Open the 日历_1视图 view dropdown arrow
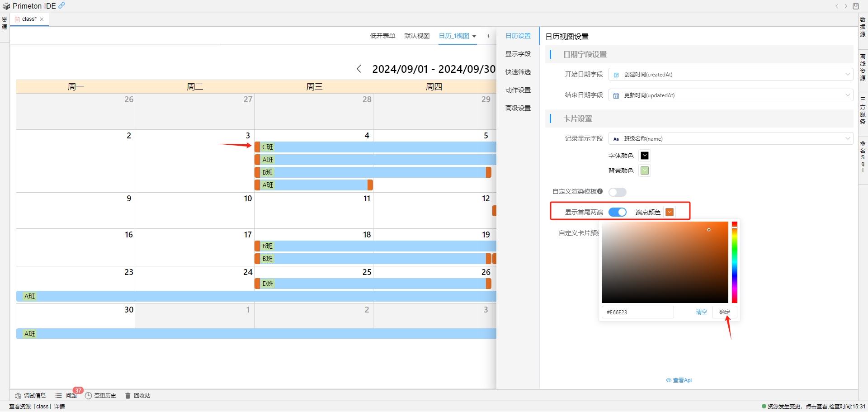This screenshot has width=868, height=412. tap(474, 36)
